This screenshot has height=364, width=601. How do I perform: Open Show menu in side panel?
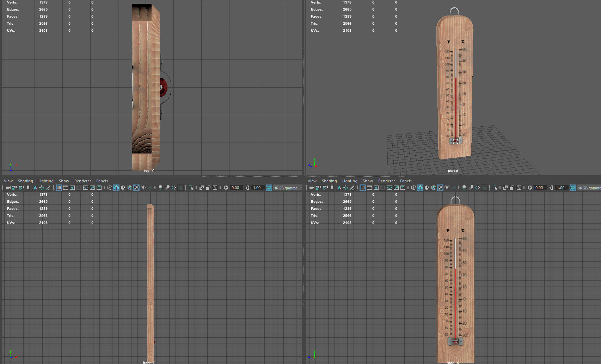[x=368, y=181]
